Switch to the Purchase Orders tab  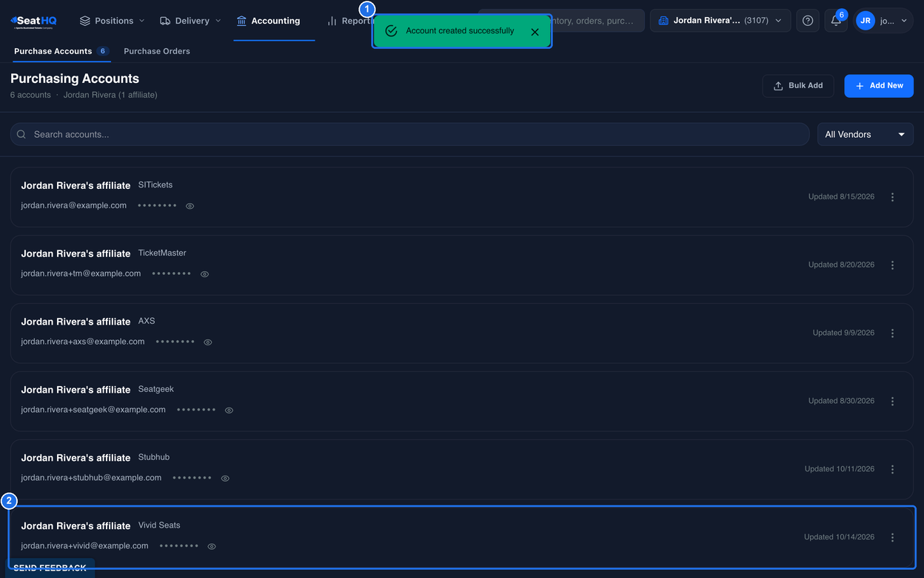pyautogui.click(x=157, y=51)
